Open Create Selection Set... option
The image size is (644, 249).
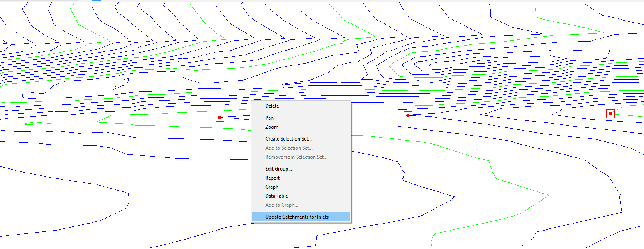click(x=301, y=139)
